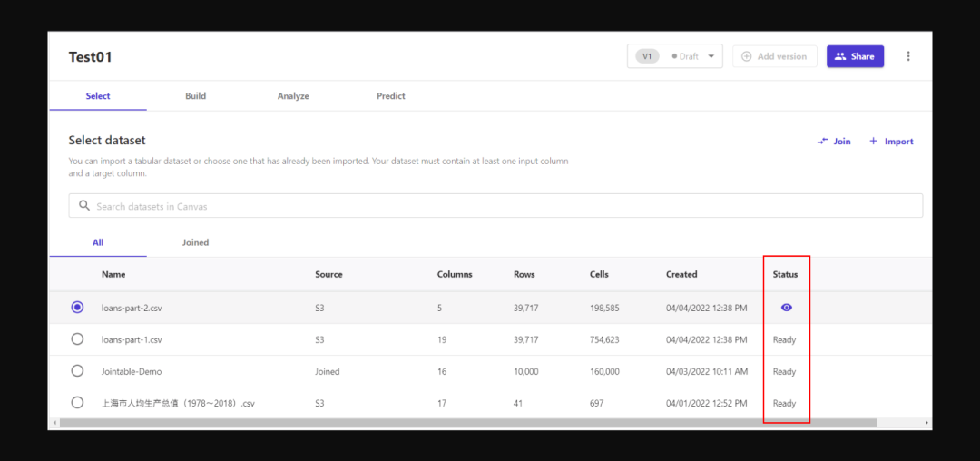
Task: Open the three-dot more options menu
Action: pos(908,56)
